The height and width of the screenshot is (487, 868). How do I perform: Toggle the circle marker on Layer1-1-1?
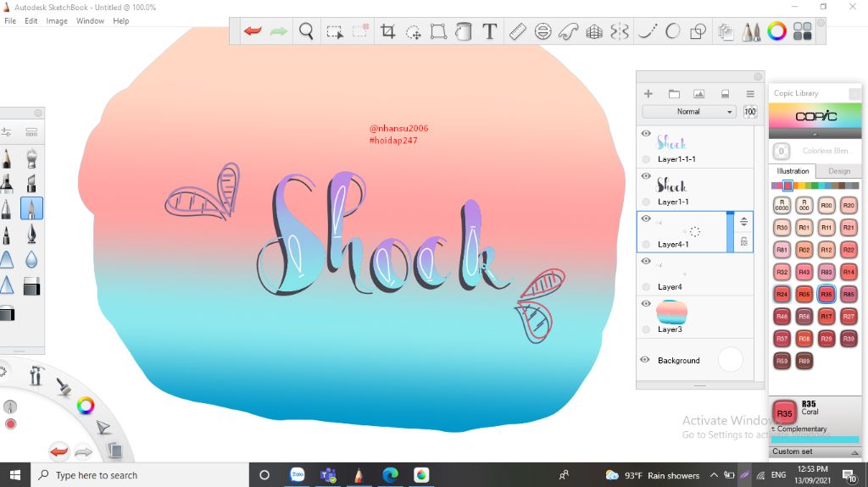(646, 159)
